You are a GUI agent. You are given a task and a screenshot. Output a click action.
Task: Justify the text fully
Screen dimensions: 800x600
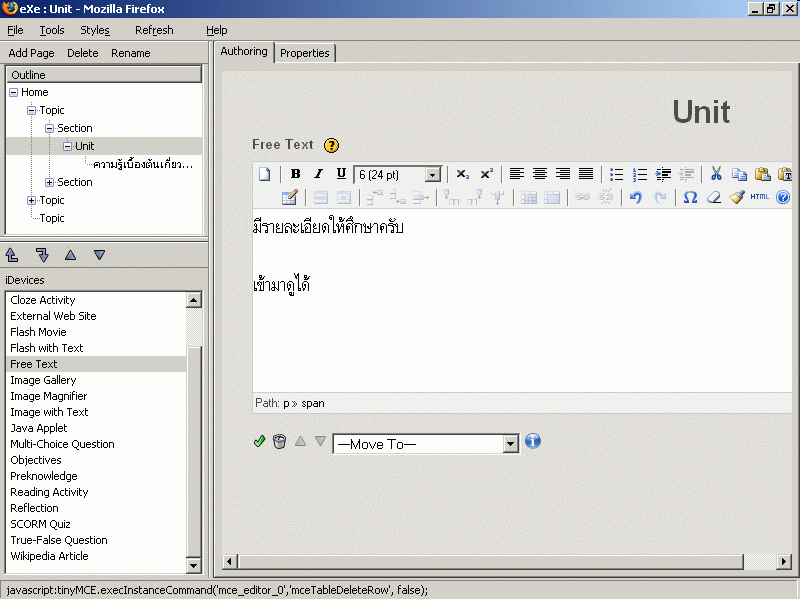(586, 174)
